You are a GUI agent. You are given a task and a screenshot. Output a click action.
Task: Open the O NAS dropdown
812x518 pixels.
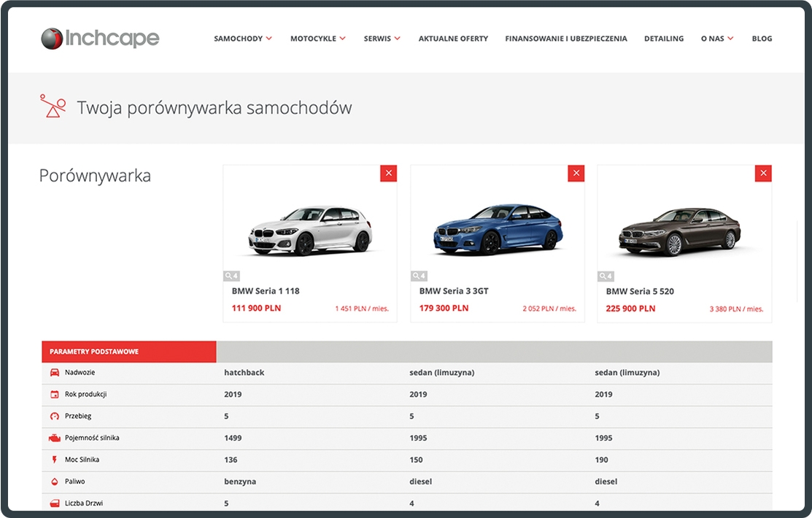coord(716,39)
